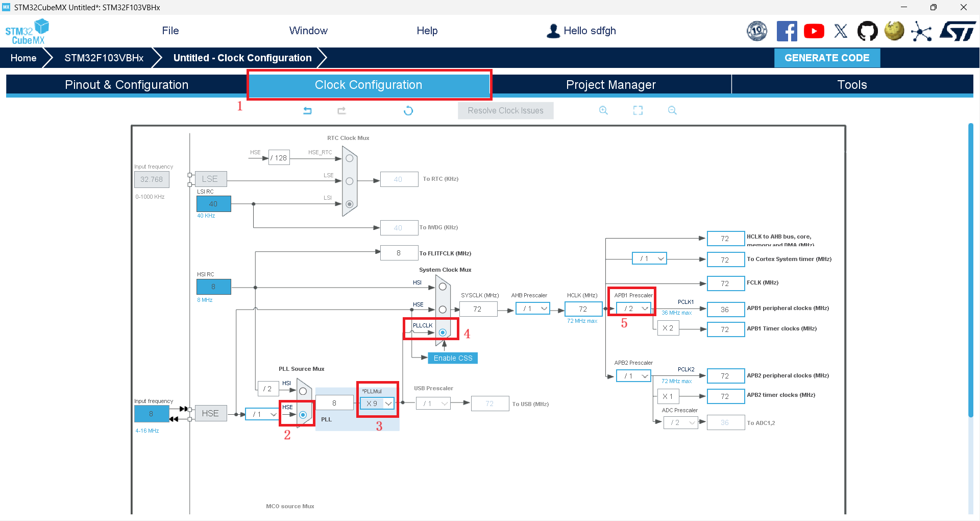Open the Project Manager tab

(x=611, y=85)
